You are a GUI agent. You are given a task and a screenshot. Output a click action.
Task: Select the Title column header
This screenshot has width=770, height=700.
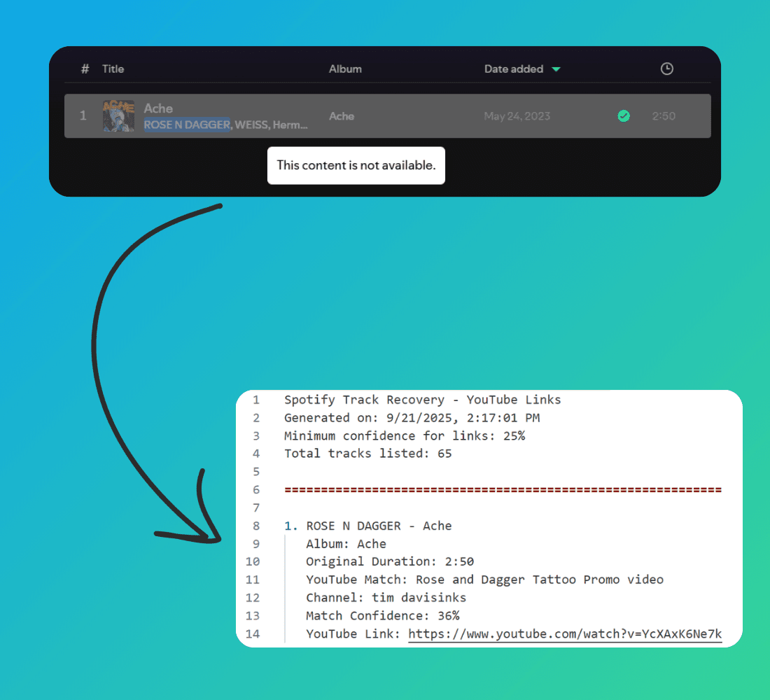pyautogui.click(x=113, y=69)
